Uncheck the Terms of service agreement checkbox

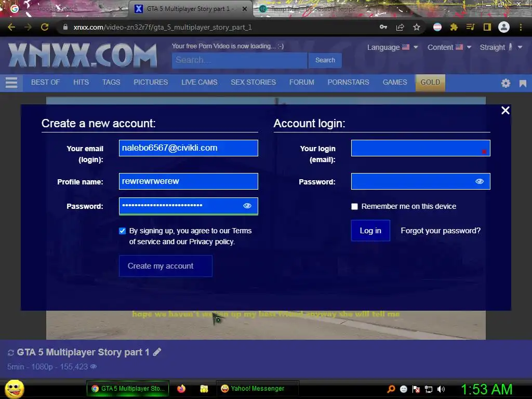click(x=123, y=231)
